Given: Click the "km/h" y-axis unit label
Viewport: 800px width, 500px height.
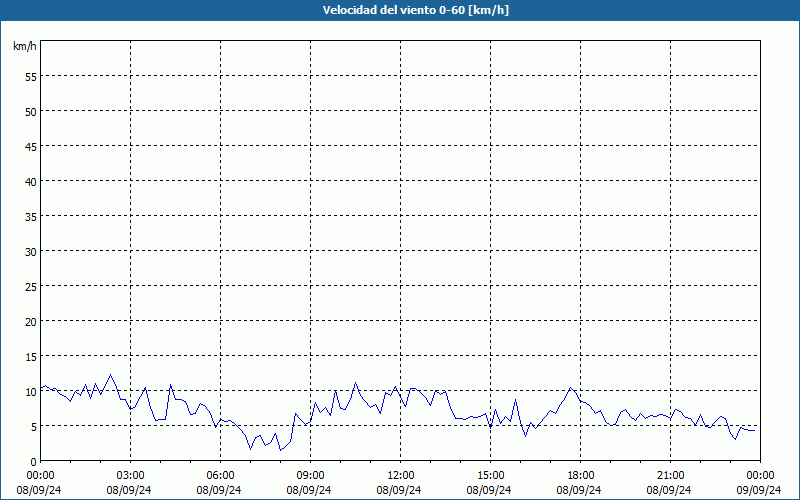Looking at the screenshot, I should [x=25, y=46].
